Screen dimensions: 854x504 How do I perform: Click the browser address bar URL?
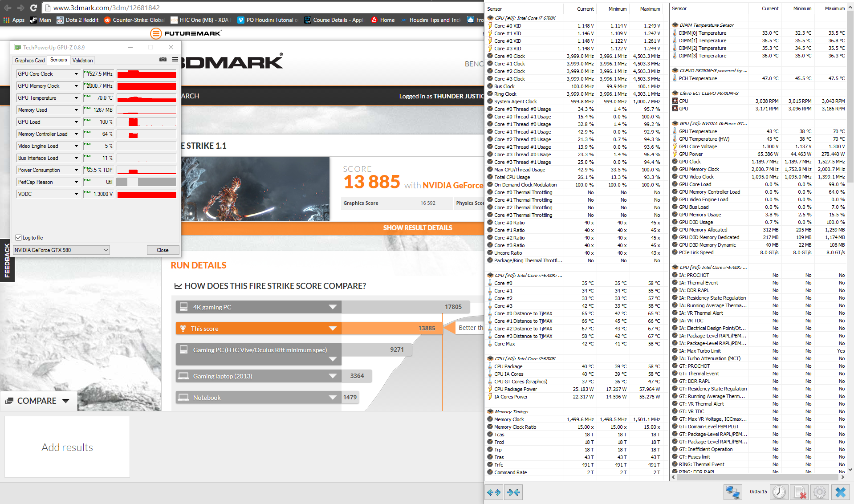[106, 8]
